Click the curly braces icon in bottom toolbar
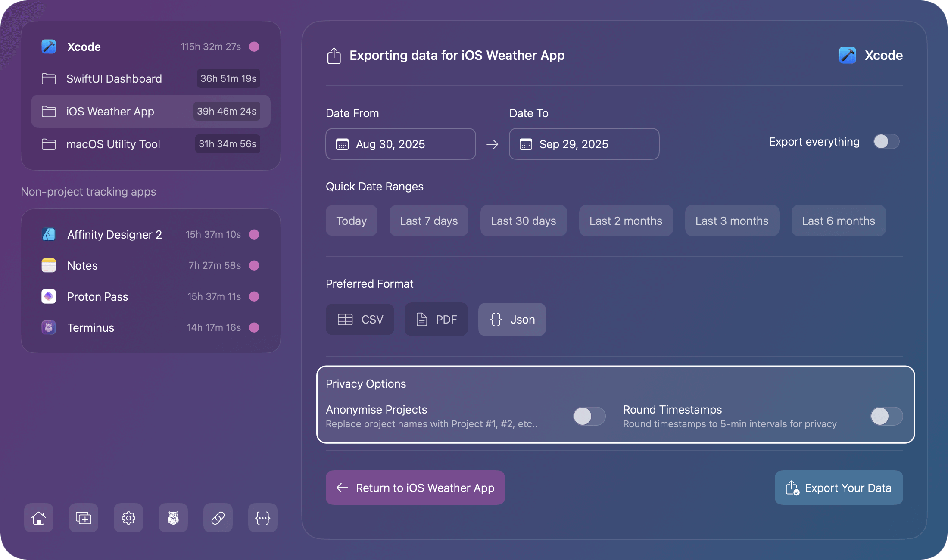This screenshot has width=948, height=560. pyautogui.click(x=263, y=518)
